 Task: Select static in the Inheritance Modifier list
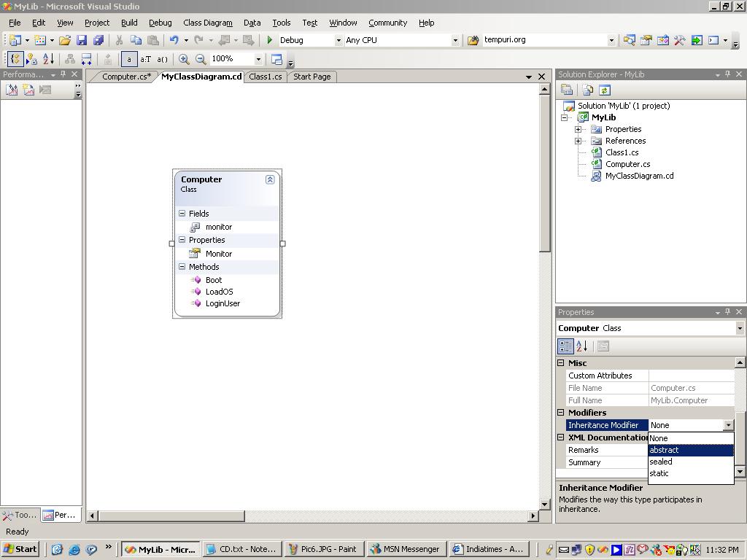point(691,473)
